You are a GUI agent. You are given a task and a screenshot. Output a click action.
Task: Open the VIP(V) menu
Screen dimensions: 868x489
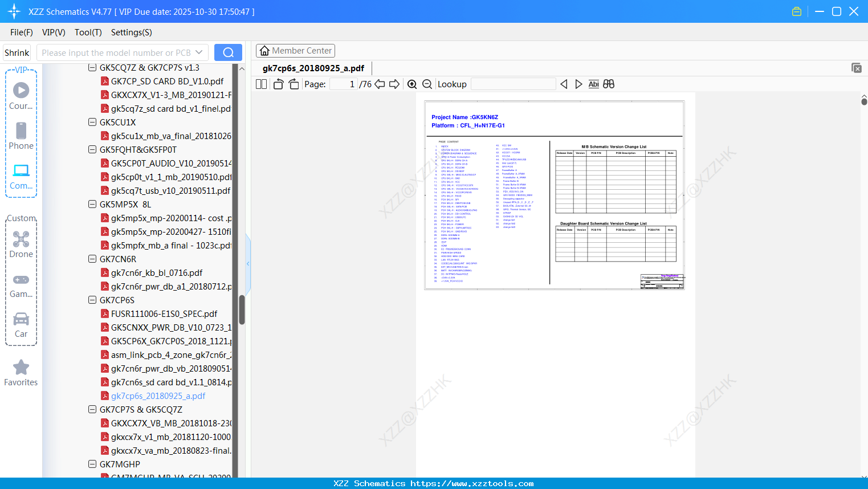(x=54, y=32)
